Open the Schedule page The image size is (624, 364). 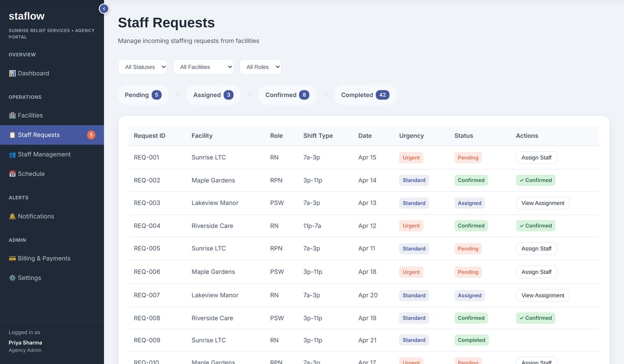tap(52, 174)
